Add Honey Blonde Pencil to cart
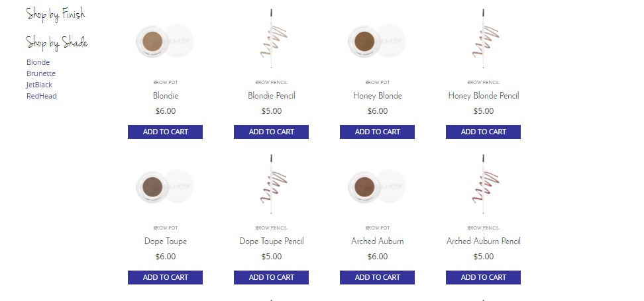 pos(483,132)
